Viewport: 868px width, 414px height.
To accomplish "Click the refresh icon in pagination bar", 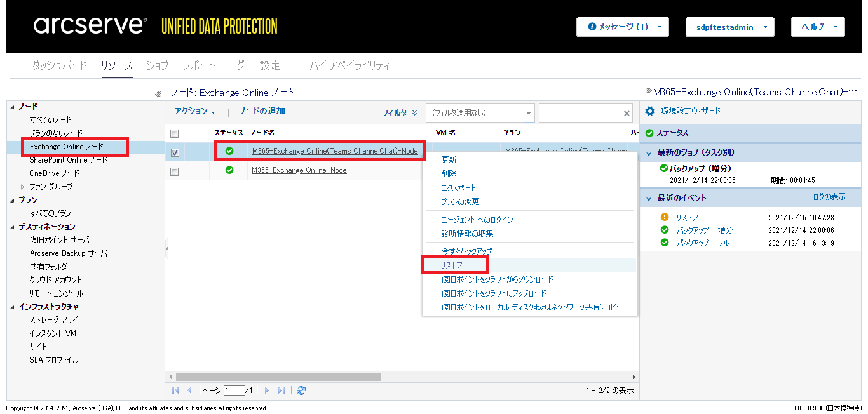I will pyautogui.click(x=301, y=391).
